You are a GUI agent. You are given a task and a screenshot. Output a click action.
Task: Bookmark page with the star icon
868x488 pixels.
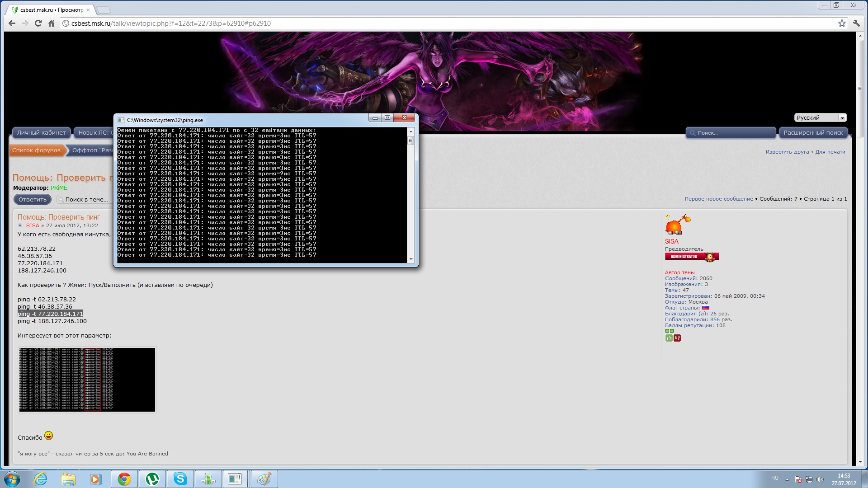point(841,23)
